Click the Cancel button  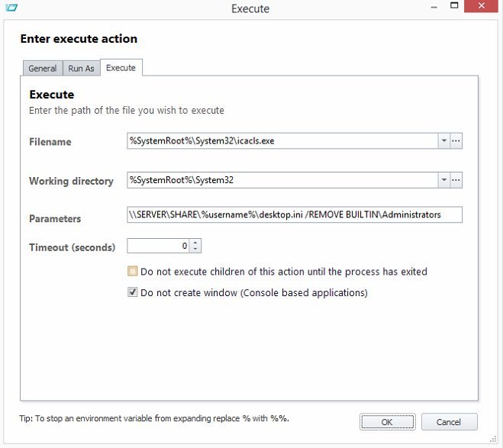pyautogui.click(x=449, y=422)
